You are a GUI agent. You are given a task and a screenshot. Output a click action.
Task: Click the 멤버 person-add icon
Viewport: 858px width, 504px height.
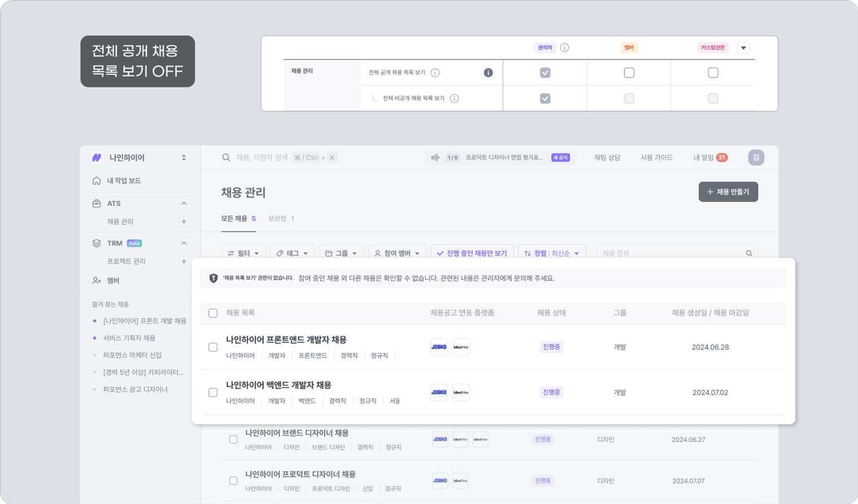click(97, 281)
